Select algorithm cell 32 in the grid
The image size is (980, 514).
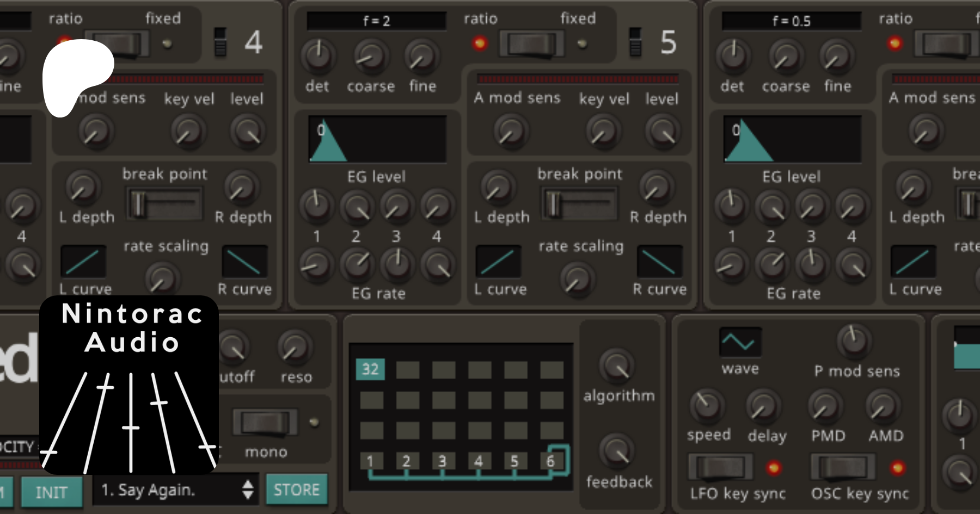pos(370,369)
